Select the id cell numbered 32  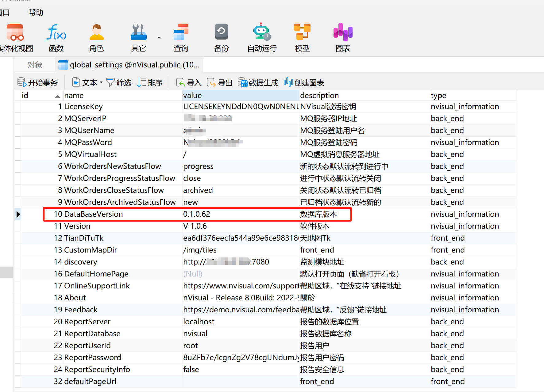click(x=42, y=382)
